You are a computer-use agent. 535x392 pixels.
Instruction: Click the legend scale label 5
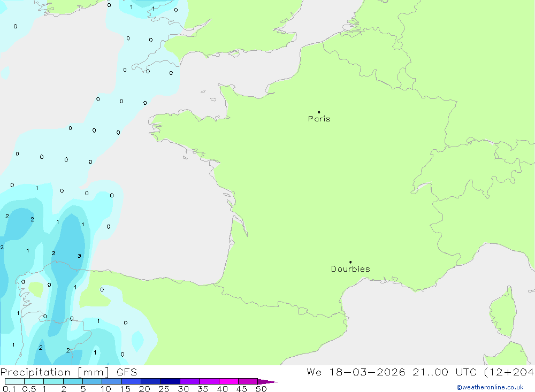(x=83, y=389)
